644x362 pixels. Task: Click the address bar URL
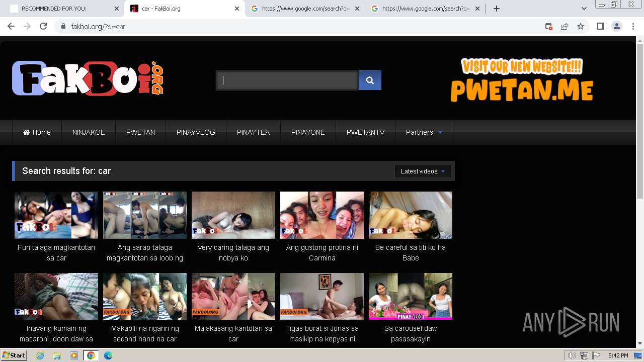98,27
